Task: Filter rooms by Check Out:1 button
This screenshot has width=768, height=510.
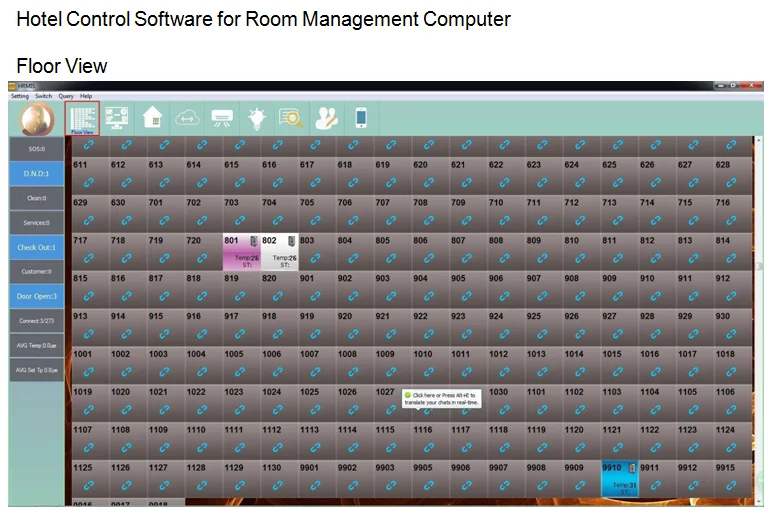Action: tap(37, 247)
